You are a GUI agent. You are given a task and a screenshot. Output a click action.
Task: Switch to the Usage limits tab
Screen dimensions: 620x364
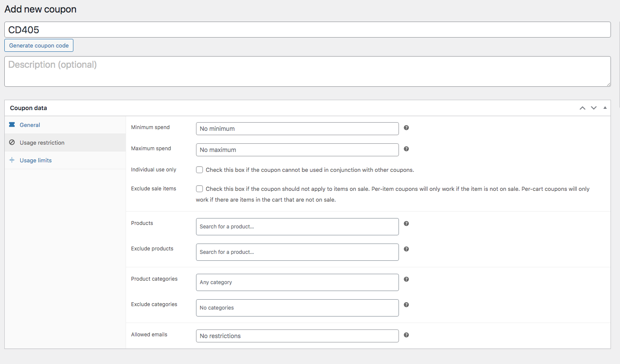click(x=65, y=160)
